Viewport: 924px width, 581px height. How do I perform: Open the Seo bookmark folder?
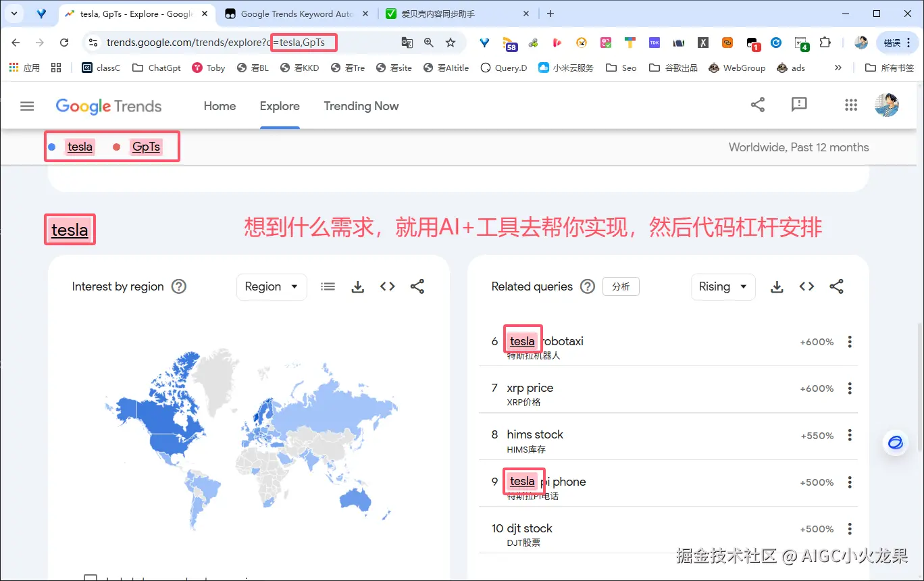621,68
